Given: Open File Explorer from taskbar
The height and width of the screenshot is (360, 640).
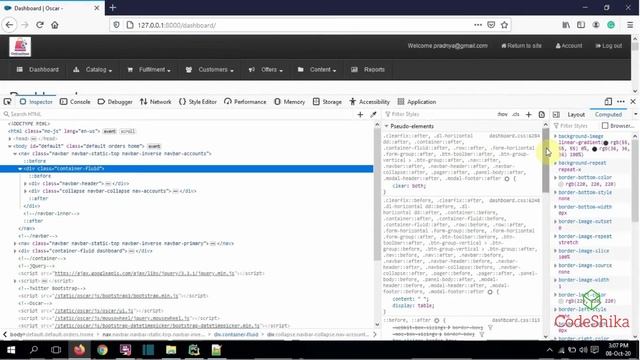Looking at the screenshot, I should click(x=171, y=350).
